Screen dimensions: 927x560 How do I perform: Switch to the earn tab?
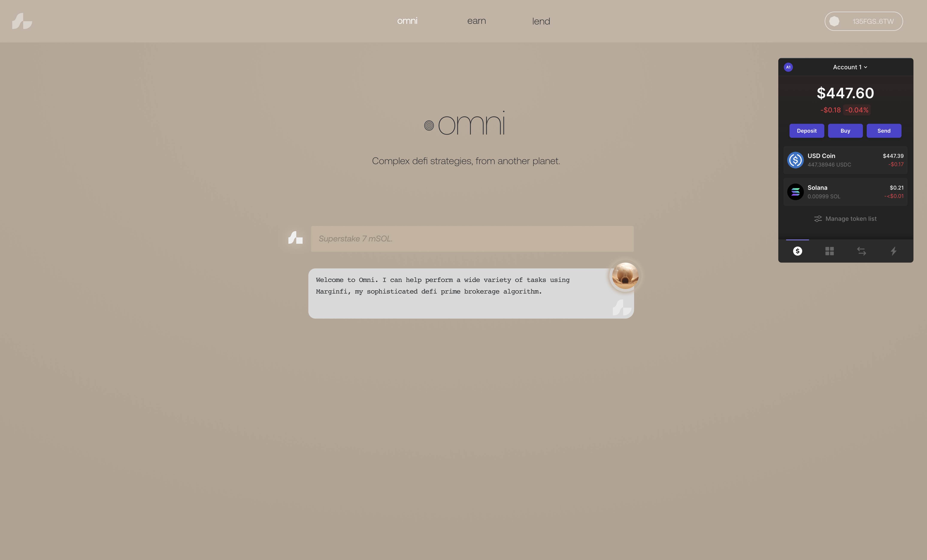pyautogui.click(x=477, y=21)
